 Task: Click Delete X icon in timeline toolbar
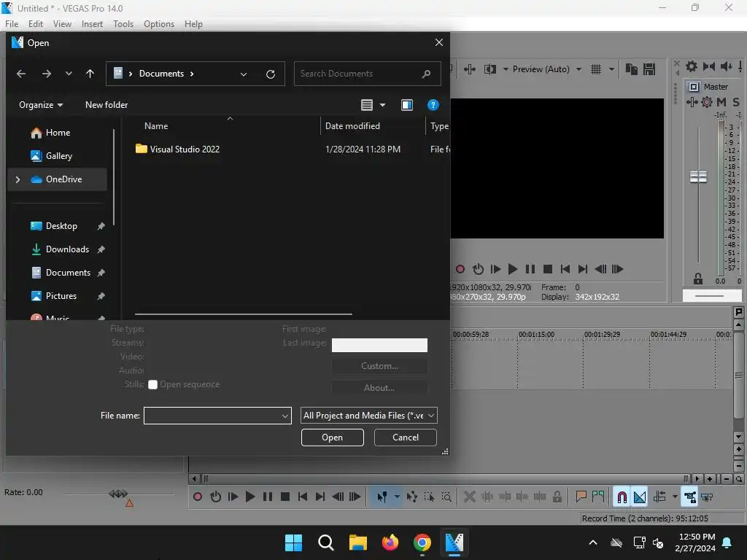(x=470, y=497)
